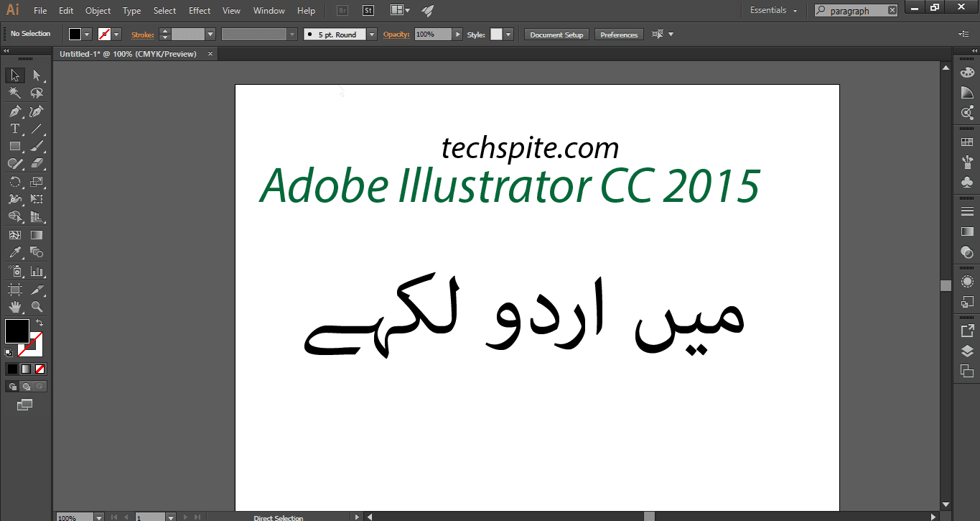Open the Effect menu
Image resolution: width=980 pixels, height=521 pixels.
click(199, 10)
